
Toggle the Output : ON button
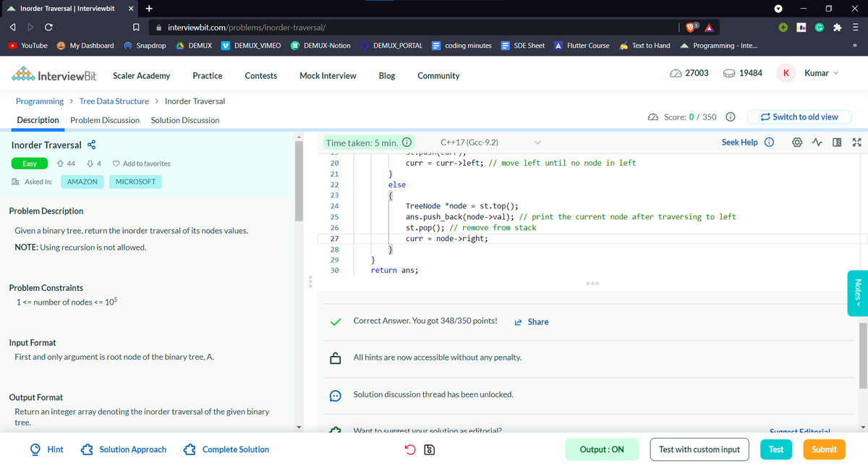(x=602, y=449)
